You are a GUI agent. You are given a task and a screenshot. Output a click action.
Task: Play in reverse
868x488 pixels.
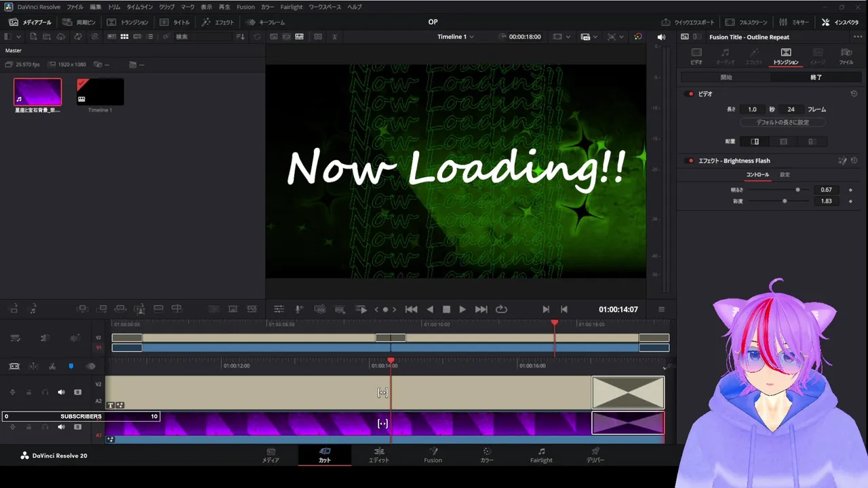point(430,309)
